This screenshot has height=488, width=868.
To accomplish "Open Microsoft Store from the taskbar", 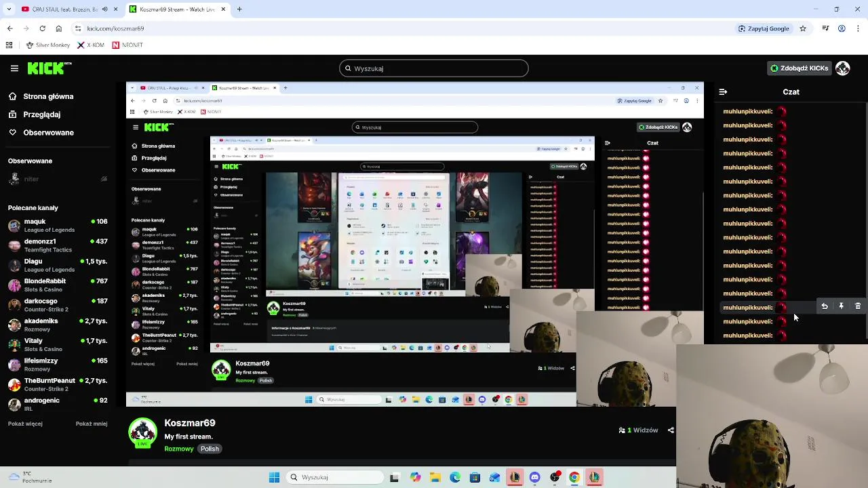I will tap(475, 477).
